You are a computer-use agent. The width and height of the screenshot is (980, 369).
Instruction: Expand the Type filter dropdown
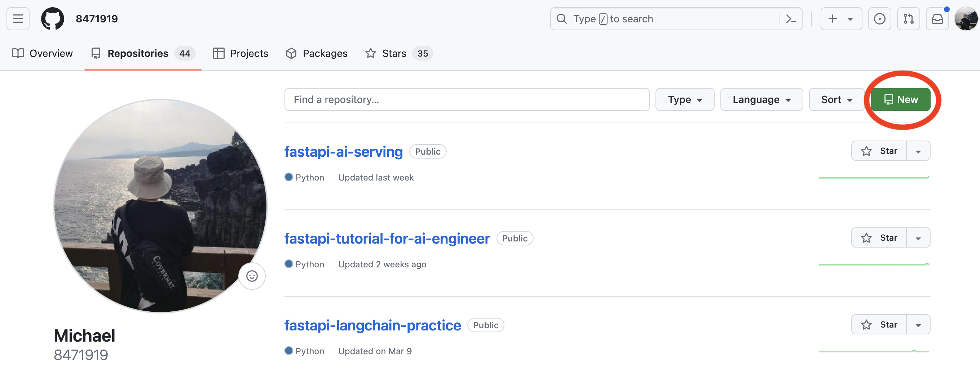684,99
